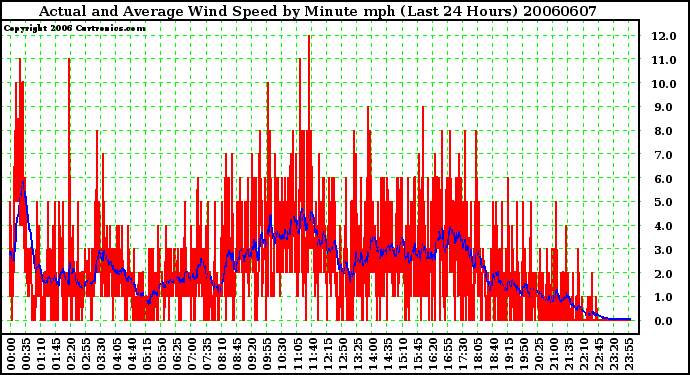Click the 10:30 time label
The height and width of the screenshot is (375, 690).
283,354
